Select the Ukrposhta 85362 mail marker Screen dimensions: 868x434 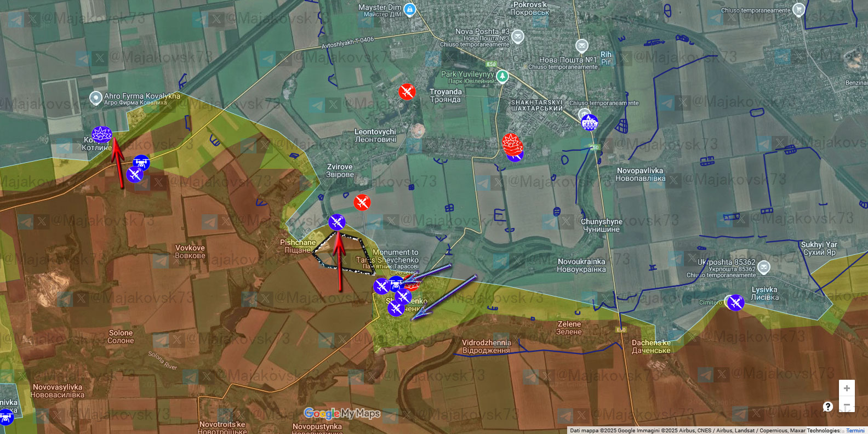coord(764,268)
